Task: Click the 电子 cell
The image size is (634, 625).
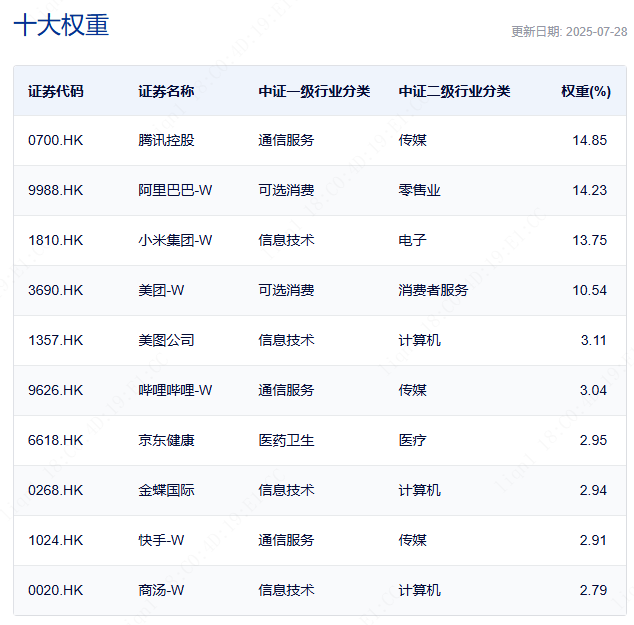Action: click(x=412, y=240)
